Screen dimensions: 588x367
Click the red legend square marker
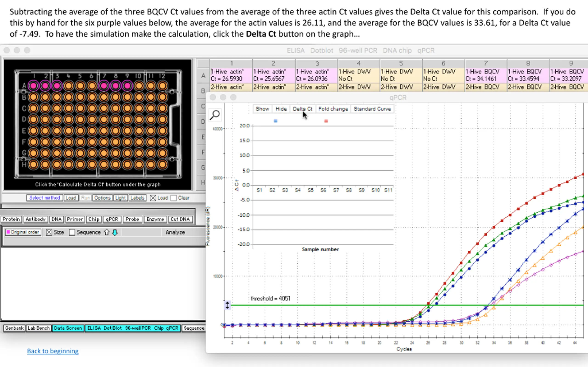tap(326, 121)
